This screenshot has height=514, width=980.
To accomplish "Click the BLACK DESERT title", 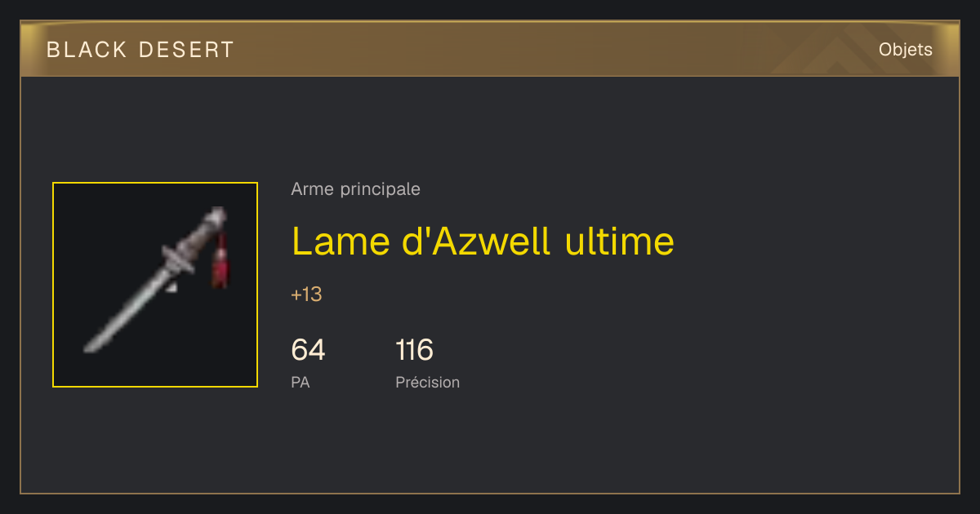I will (140, 50).
